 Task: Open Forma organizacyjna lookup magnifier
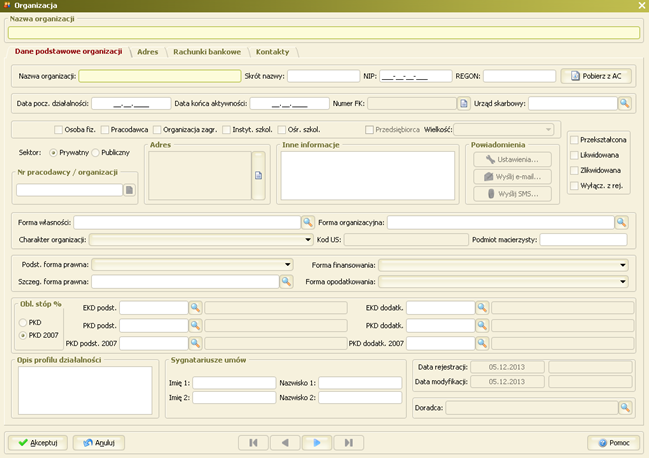621,222
